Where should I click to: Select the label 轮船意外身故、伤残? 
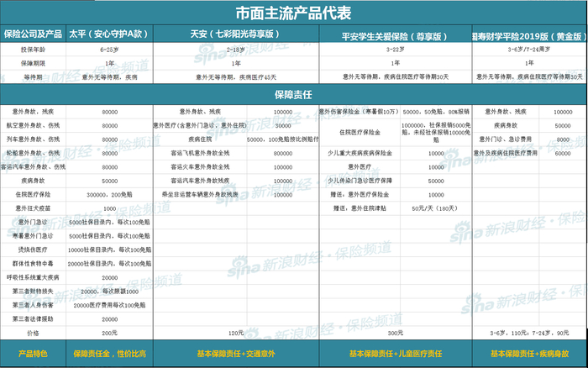33,154
